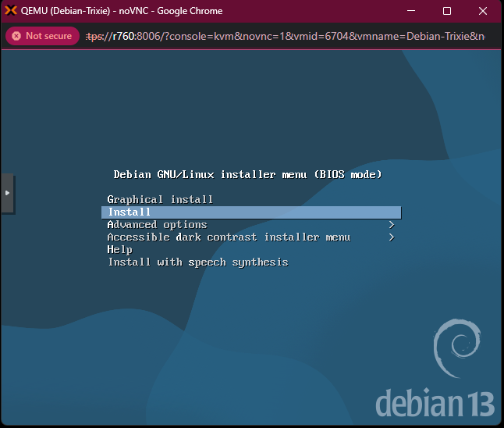Viewport: 504px width, 428px height.
Task: Maximize the Chrome noVNC window
Action: 447,11
